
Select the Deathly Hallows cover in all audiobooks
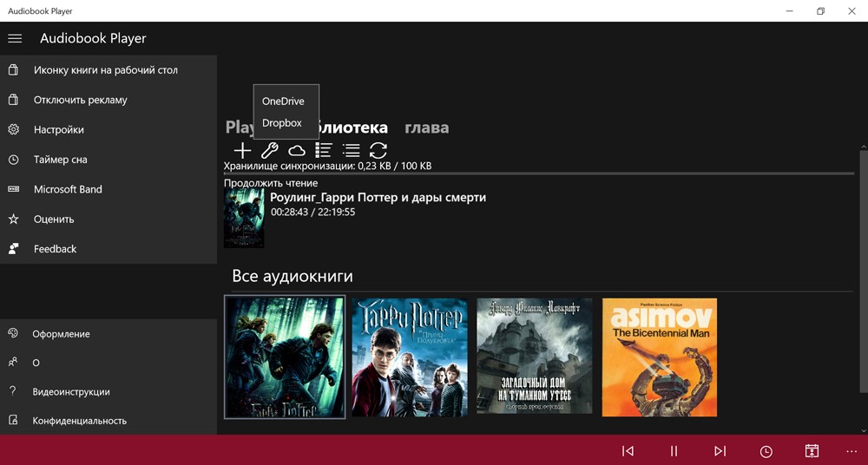click(x=285, y=357)
